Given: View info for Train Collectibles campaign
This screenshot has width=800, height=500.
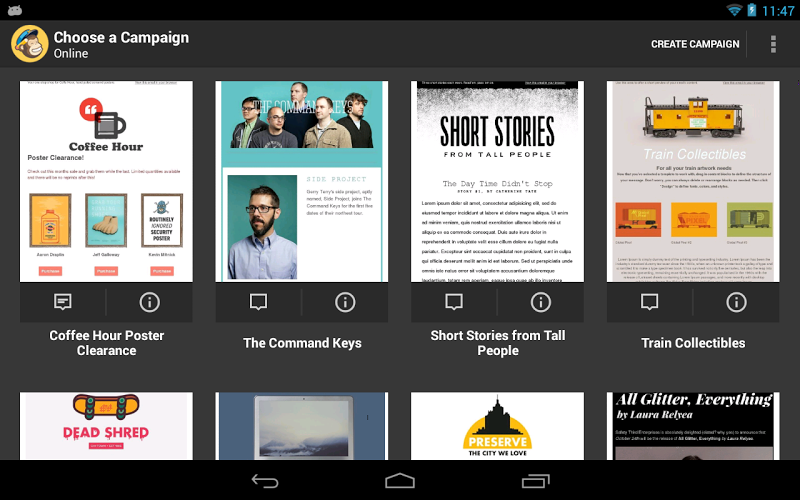Looking at the screenshot, I should pyautogui.click(x=736, y=302).
